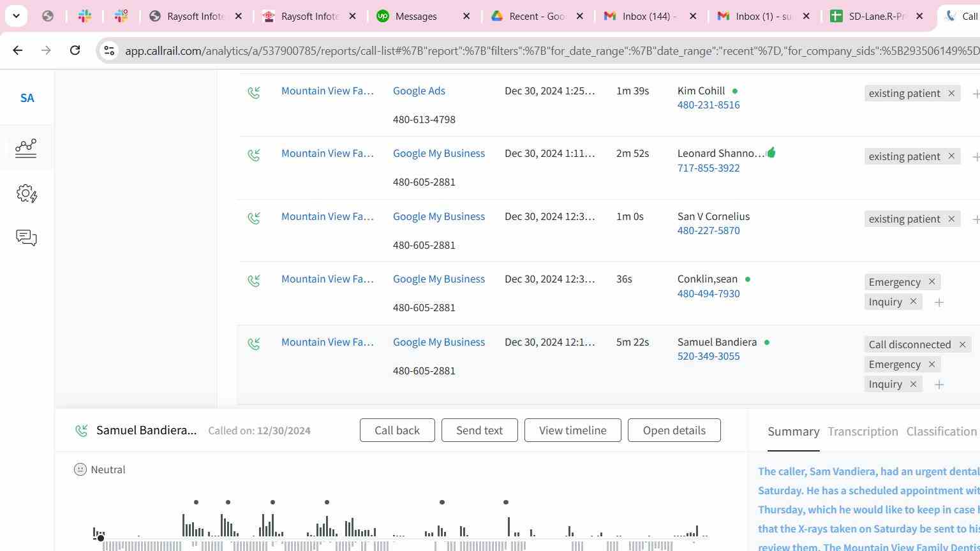Remove Emergency tag from Conklin,sean call
The height and width of the screenshot is (551, 980).
[932, 282]
